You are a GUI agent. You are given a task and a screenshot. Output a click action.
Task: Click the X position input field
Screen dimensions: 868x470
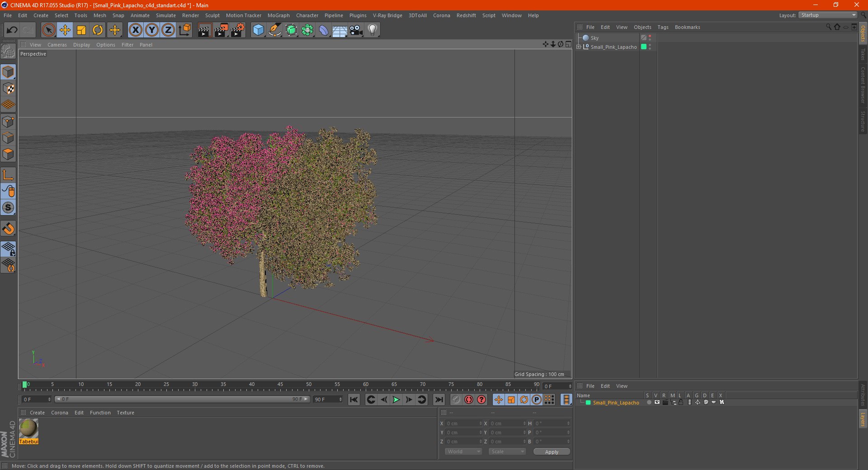tap(464, 423)
